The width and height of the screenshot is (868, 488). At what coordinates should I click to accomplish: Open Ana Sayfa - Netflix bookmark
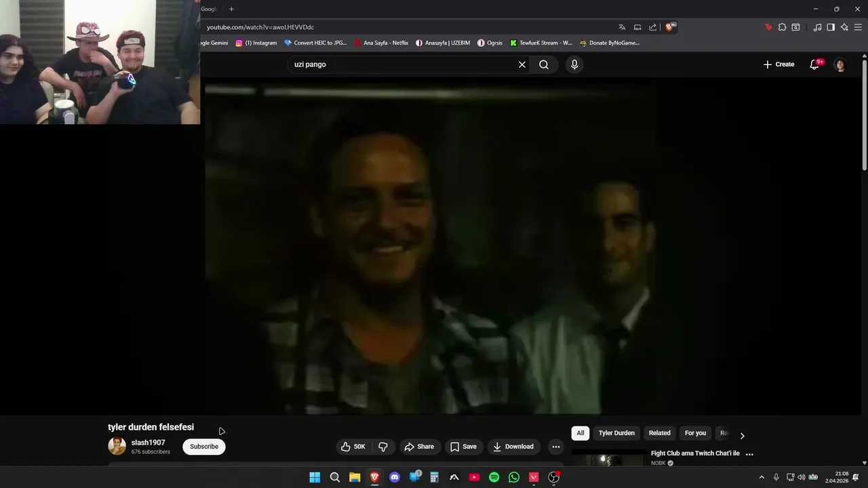tap(381, 43)
